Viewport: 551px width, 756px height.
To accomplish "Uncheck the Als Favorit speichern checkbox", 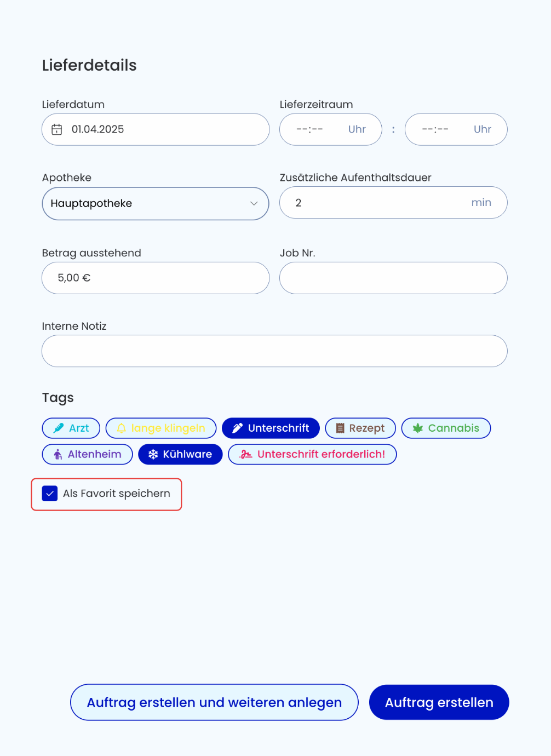I will click(50, 494).
